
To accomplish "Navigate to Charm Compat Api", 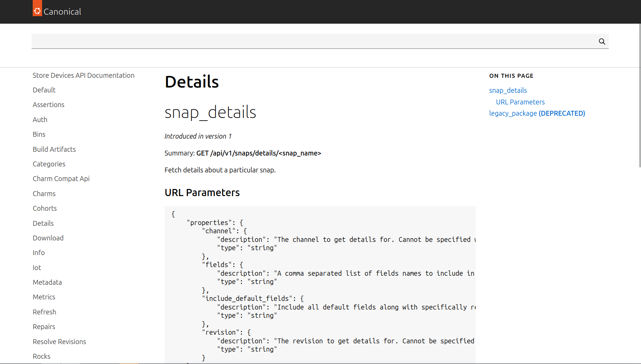I will click(x=61, y=179).
